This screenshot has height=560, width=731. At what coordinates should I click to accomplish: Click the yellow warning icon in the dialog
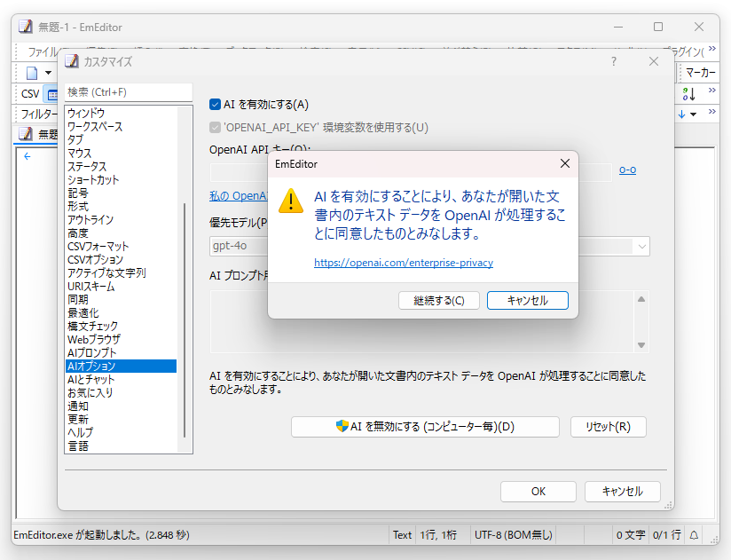point(291,201)
